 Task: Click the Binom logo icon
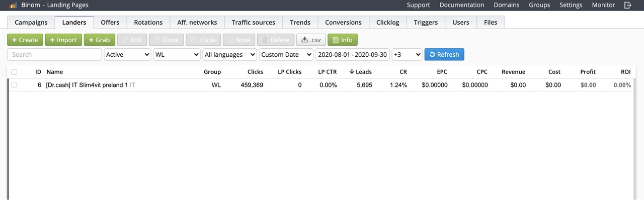[x=13, y=5]
